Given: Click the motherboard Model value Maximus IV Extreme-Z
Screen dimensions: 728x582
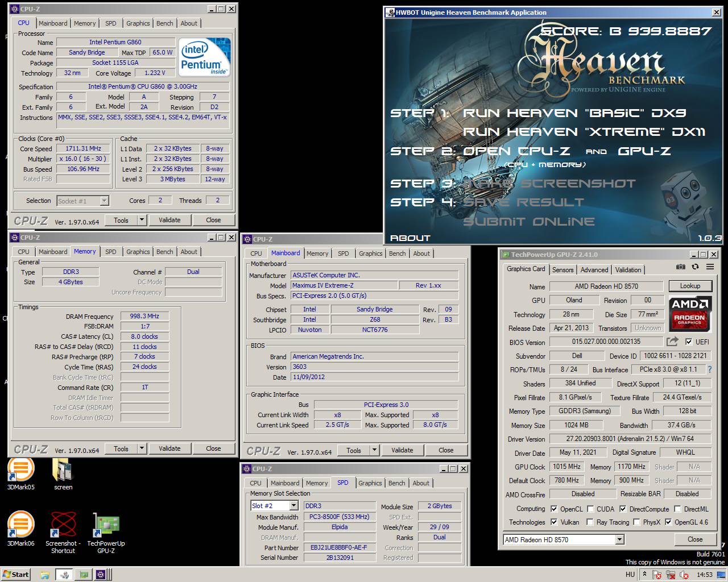Looking at the screenshot, I should click(344, 285).
